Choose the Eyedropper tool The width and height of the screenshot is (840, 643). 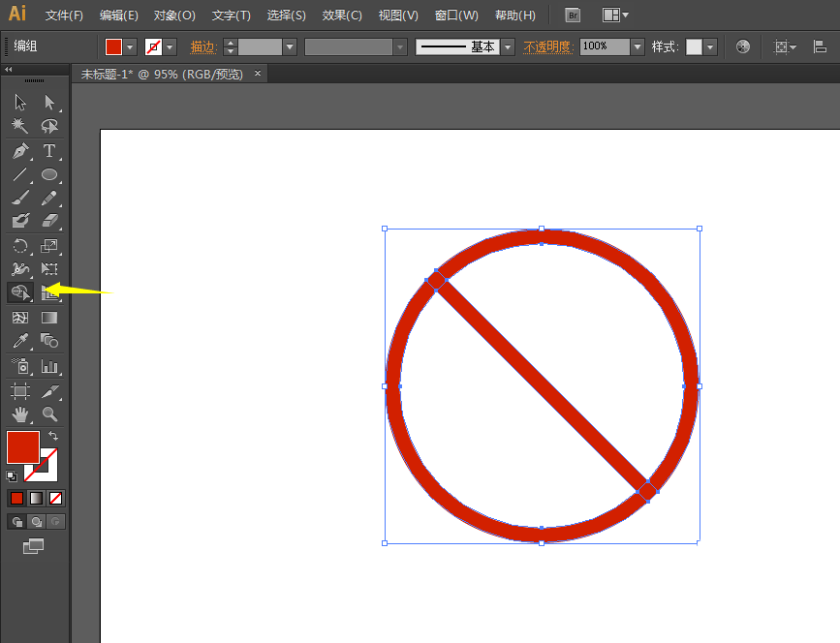pyautogui.click(x=20, y=341)
